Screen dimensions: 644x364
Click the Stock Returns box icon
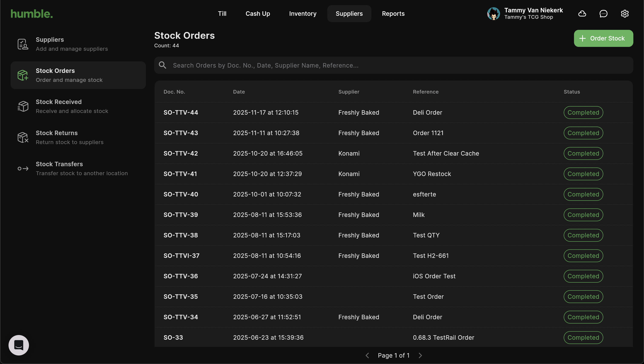[x=23, y=137]
